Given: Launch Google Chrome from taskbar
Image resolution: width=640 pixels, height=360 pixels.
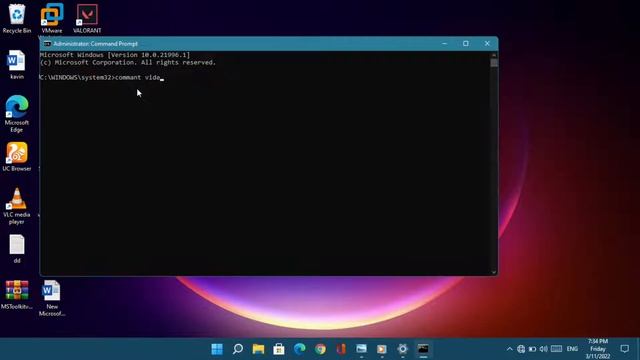Looking at the screenshot, I should coord(320,349).
